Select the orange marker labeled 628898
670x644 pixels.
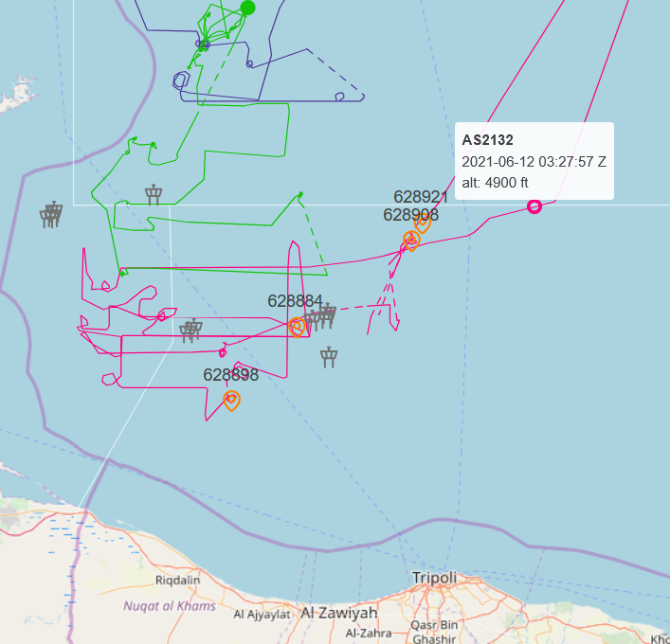(231, 400)
